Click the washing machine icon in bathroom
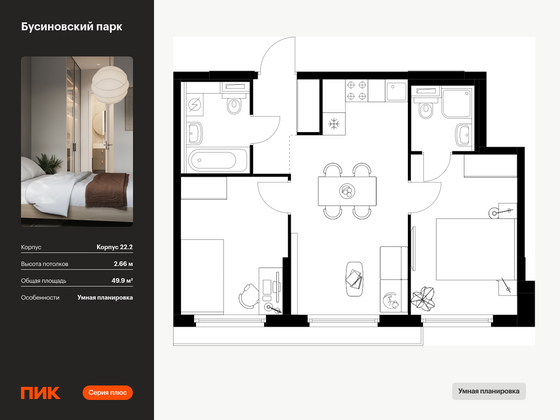 195,105
